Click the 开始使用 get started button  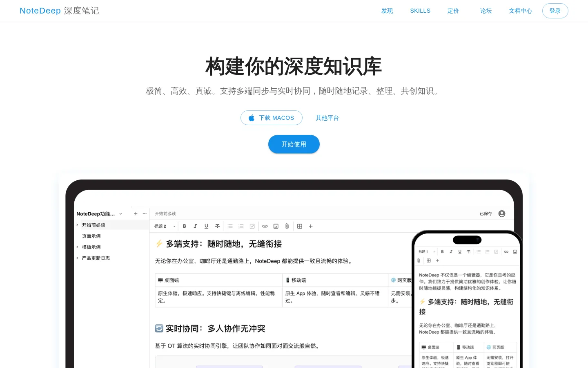click(x=294, y=144)
